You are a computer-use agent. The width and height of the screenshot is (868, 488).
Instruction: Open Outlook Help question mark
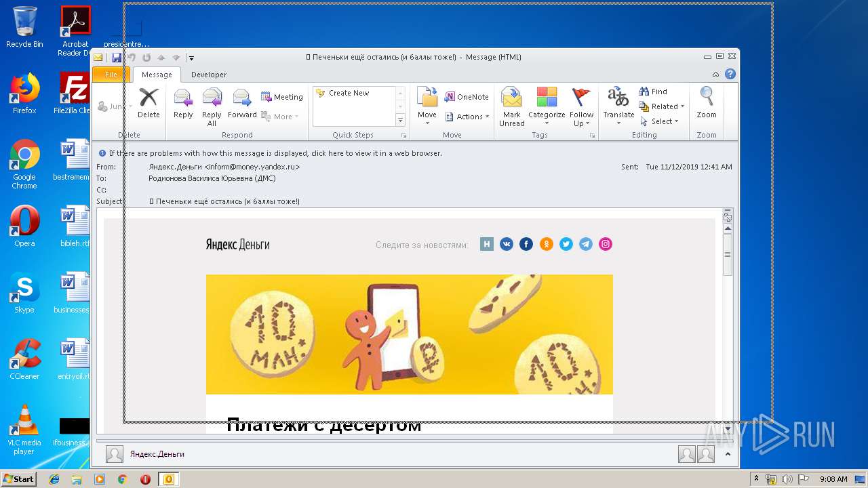(x=730, y=75)
